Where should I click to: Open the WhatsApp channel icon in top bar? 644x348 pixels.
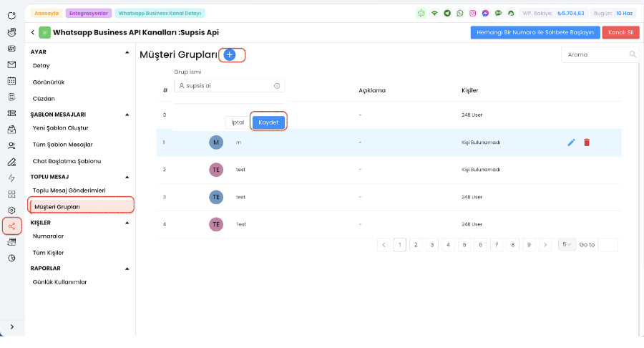460,13
